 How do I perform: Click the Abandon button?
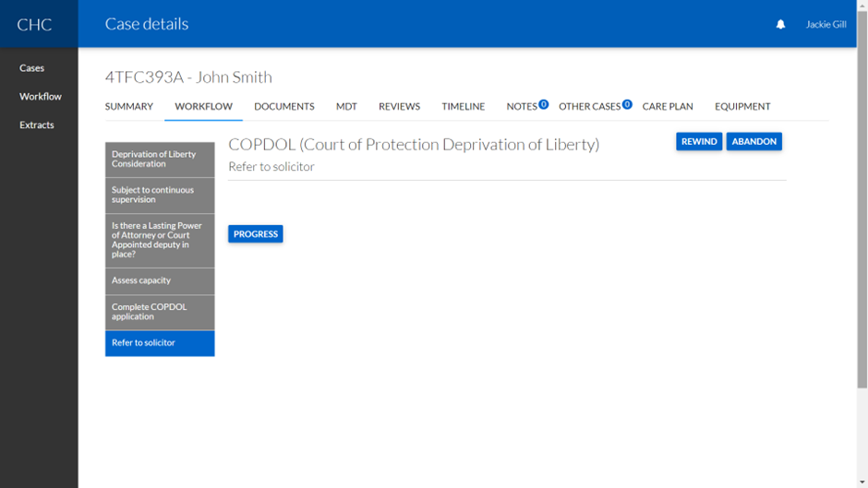753,141
